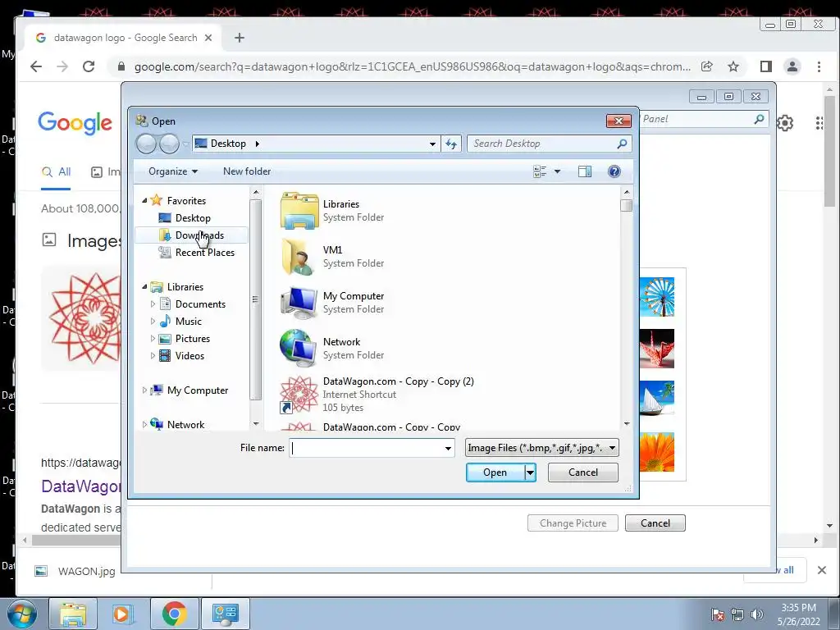Click the Forward arrow in Open dialog
The image size is (840, 630).
pos(169,144)
